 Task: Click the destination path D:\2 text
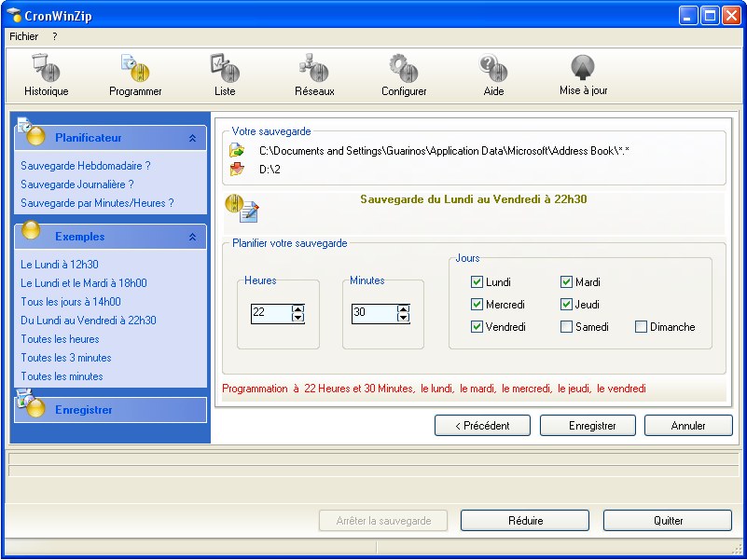click(x=270, y=169)
